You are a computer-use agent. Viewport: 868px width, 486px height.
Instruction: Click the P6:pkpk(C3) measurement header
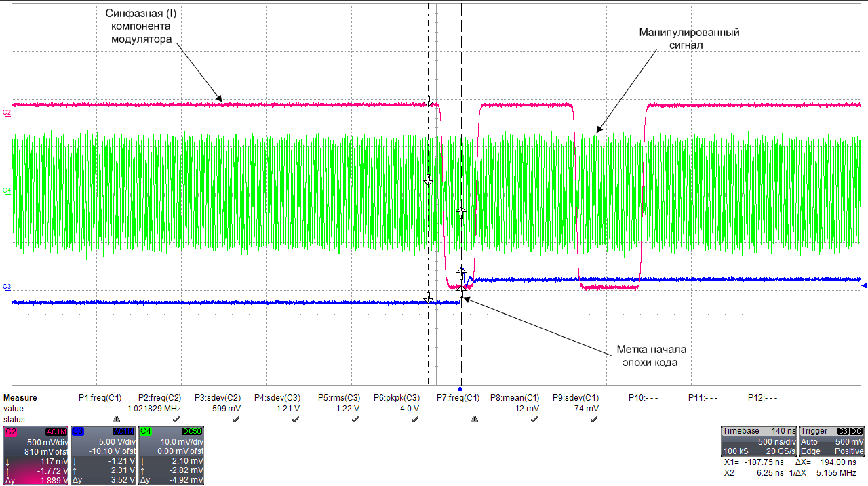coord(396,398)
